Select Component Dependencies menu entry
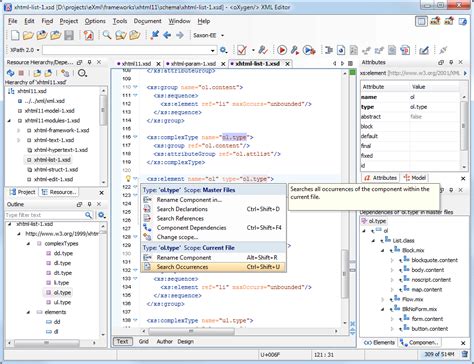This screenshot has width=474, height=364. tap(213, 228)
